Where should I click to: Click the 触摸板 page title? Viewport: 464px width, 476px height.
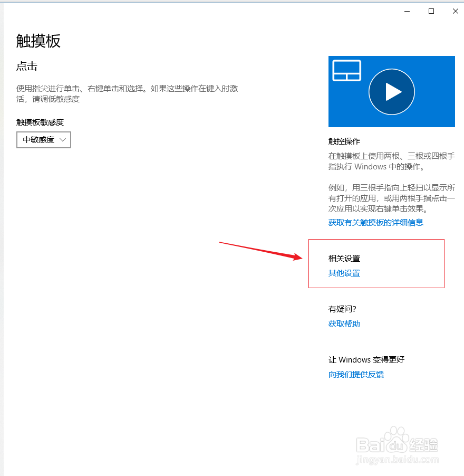(38, 41)
